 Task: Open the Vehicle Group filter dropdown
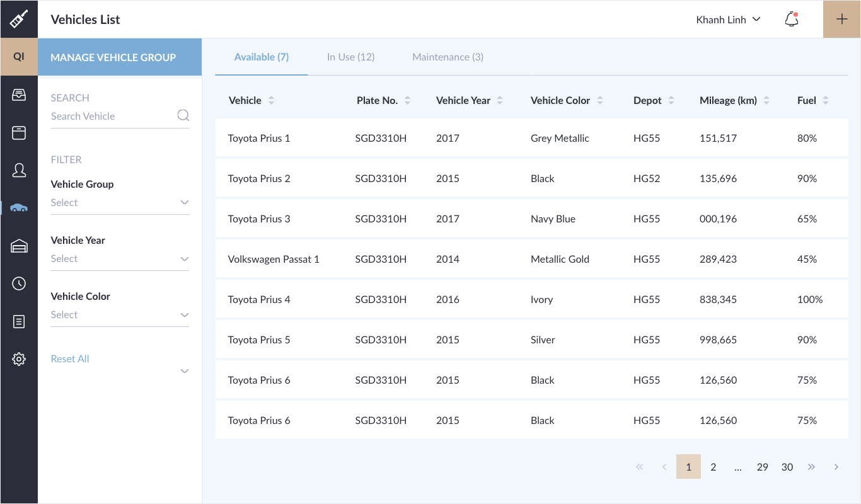pyautogui.click(x=120, y=202)
